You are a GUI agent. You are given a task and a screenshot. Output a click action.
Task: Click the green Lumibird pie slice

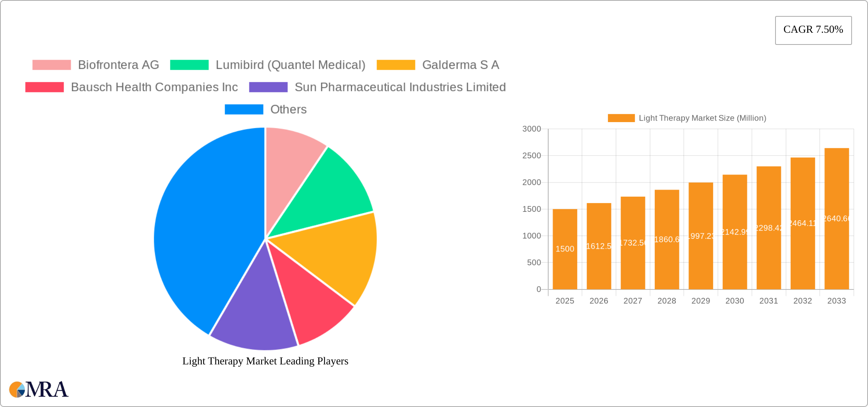click(327, 190)
